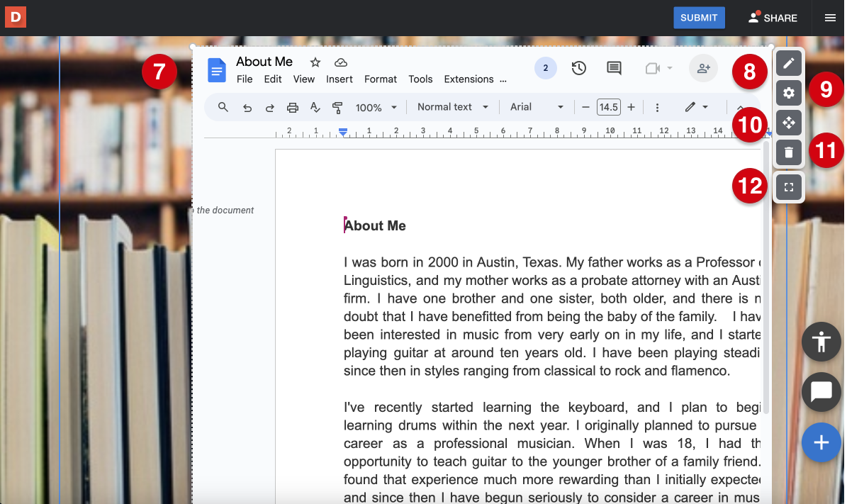
Task: Run spelling and grammar check
Action: click(x=315, y=108)
